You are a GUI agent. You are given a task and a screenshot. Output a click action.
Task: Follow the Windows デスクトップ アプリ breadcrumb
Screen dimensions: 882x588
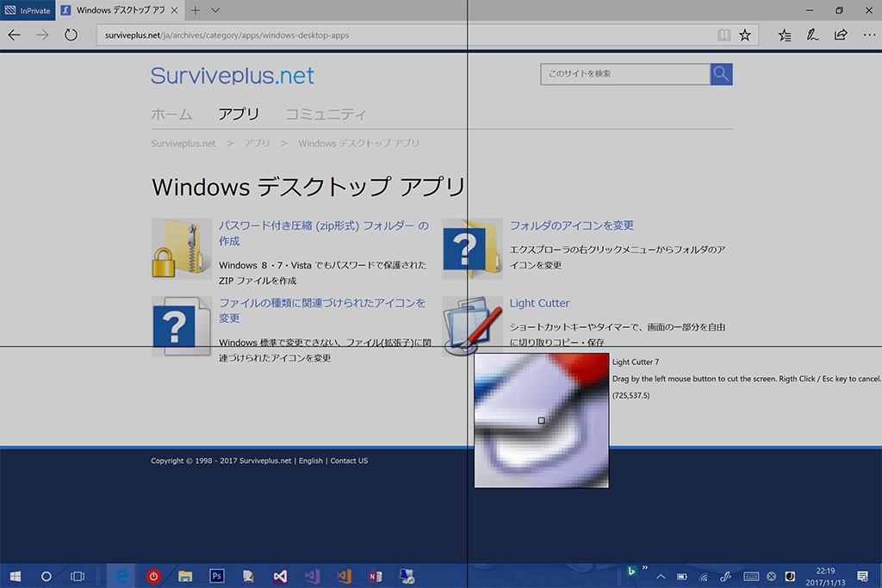pyautogui.click(x=359, y=144)
